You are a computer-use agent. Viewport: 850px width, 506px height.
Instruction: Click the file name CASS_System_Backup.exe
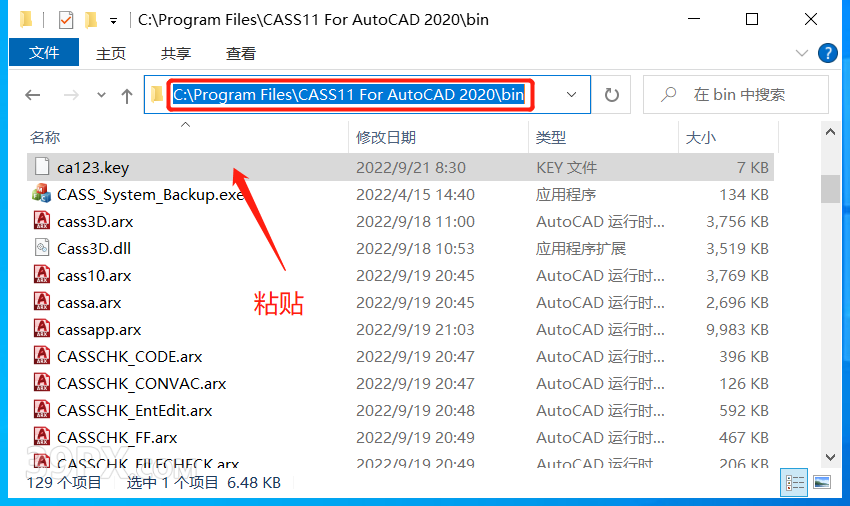tap(151, 195)
